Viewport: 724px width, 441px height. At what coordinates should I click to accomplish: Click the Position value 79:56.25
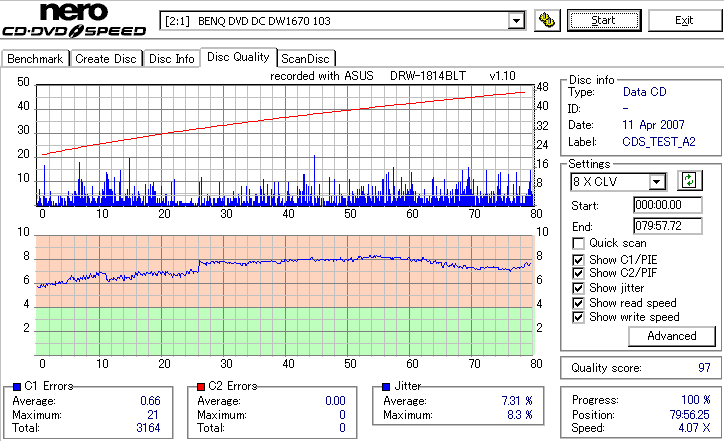[690, 414]
